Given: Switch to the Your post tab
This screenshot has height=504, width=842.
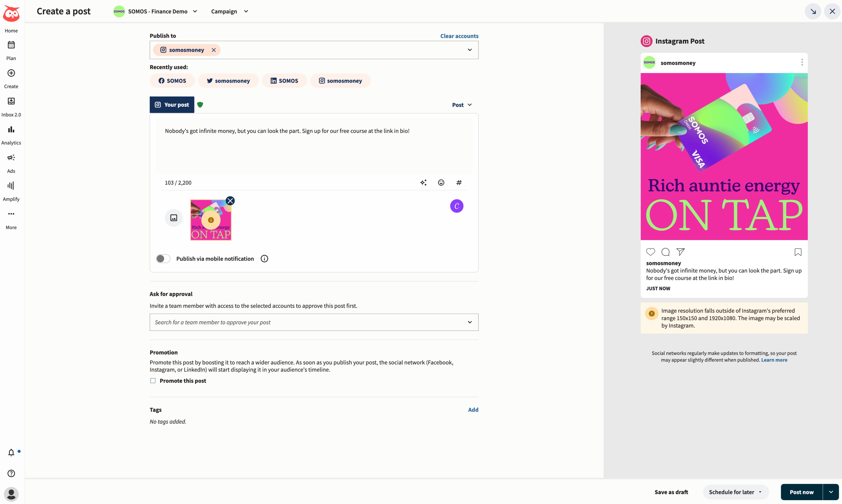Looking at the screenshot, I should pos(172,105).
